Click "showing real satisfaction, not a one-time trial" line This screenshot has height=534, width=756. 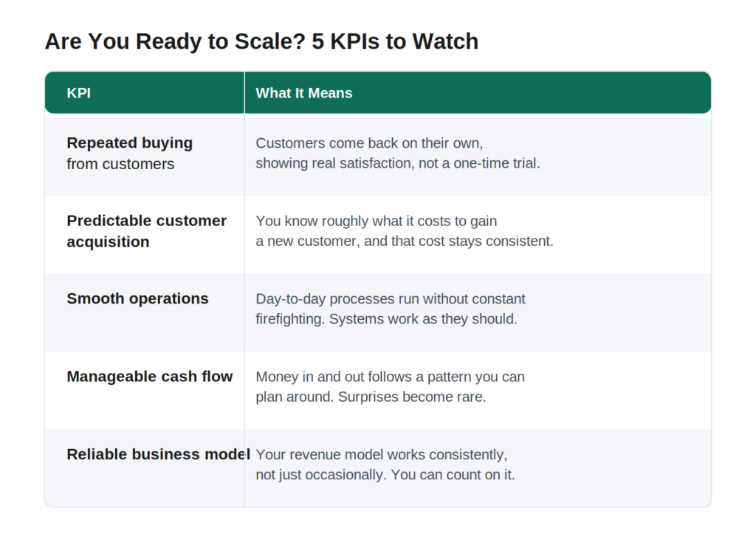pos(398,163)
